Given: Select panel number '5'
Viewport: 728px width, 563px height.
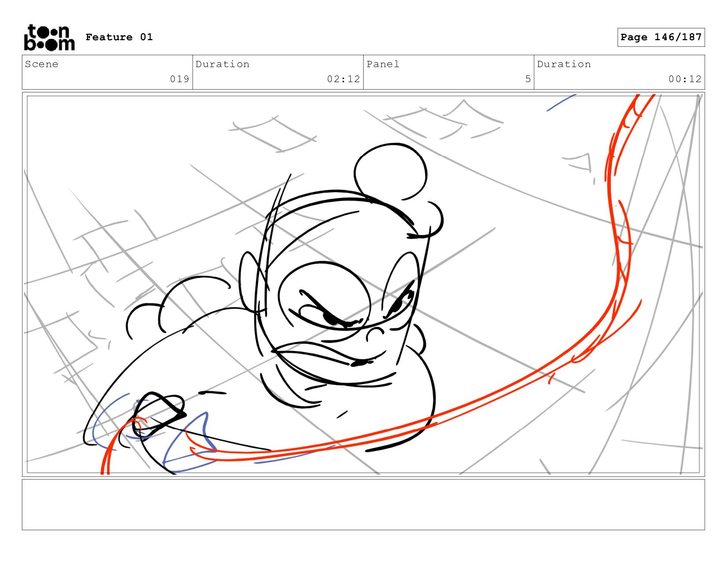Looking at the screenshot, I should (528, 79).
